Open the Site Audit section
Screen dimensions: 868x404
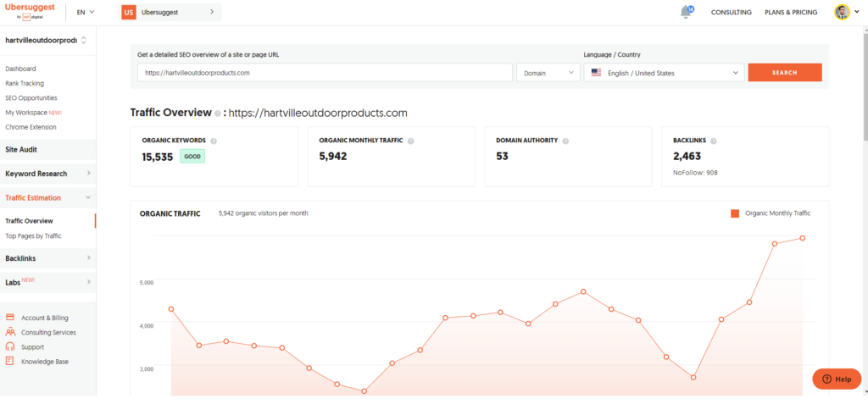pos(47,149)
